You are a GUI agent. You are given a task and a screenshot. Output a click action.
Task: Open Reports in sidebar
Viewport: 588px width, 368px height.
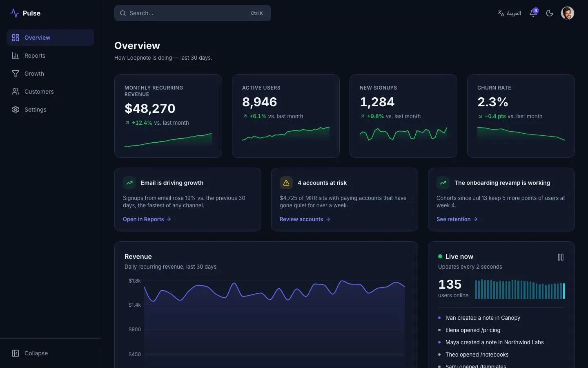pyautogui.click(x=50, y=56)
